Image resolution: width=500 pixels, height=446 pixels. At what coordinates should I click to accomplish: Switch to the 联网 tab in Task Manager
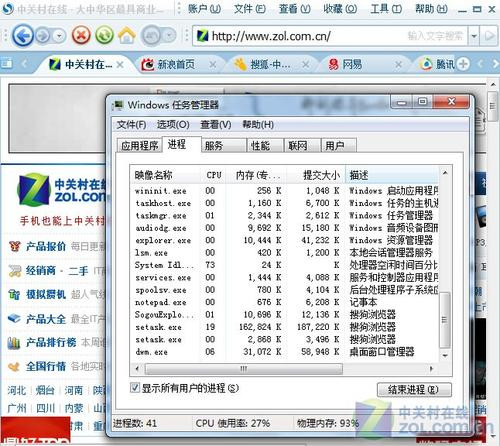302,146
